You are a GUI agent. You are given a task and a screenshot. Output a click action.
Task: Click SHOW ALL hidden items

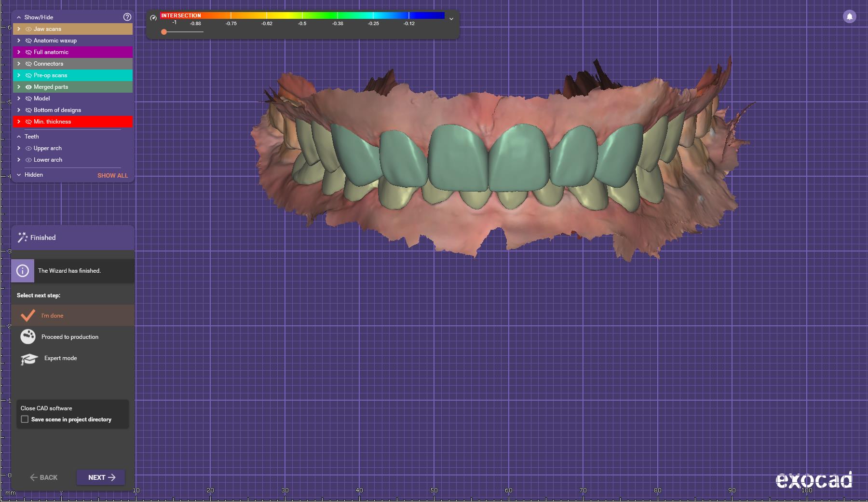pyautogui.click(x=112, y=176)
